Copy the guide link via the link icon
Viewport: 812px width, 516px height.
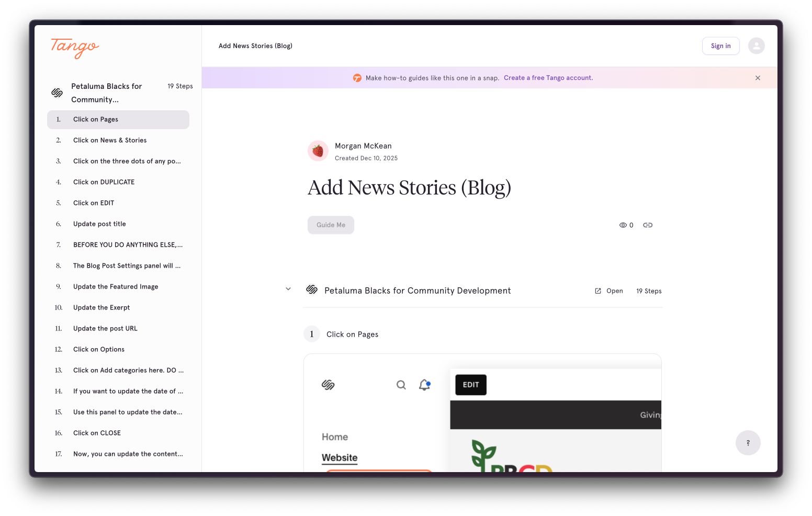tap(648, 225)
